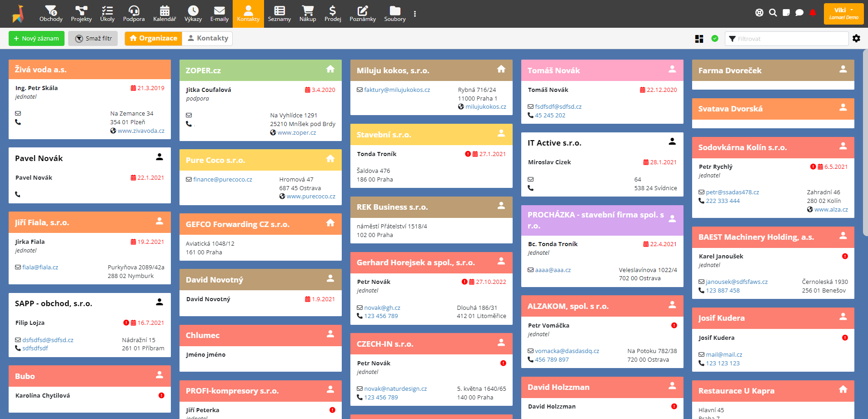Open the help lifebuoy icon
This screenshot has height=419, width=868.
point(759,13)
